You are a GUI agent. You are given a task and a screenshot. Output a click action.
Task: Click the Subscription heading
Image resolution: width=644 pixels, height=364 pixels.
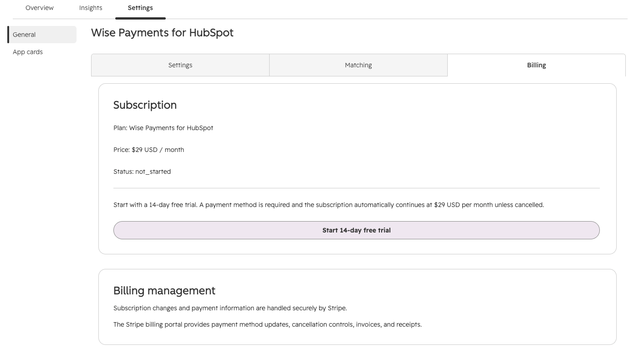pyautogui.click(x=145, y=105)
